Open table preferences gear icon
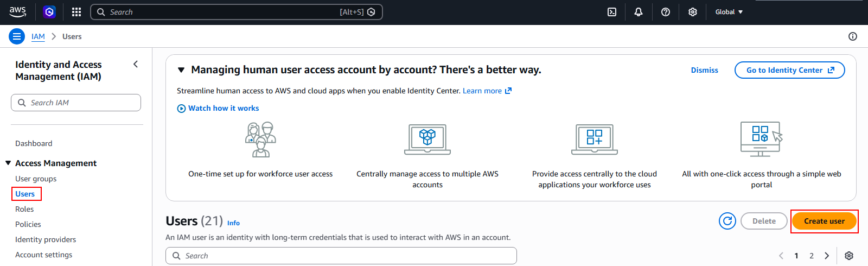This screenshot has width=868, height=266. pyautogui.click(x=849, y=256)
